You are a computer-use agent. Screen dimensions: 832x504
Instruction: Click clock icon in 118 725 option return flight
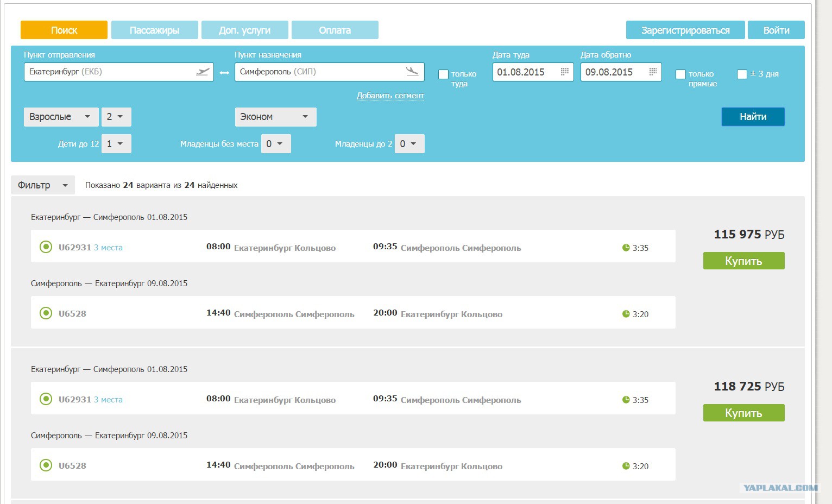point(626,466)
